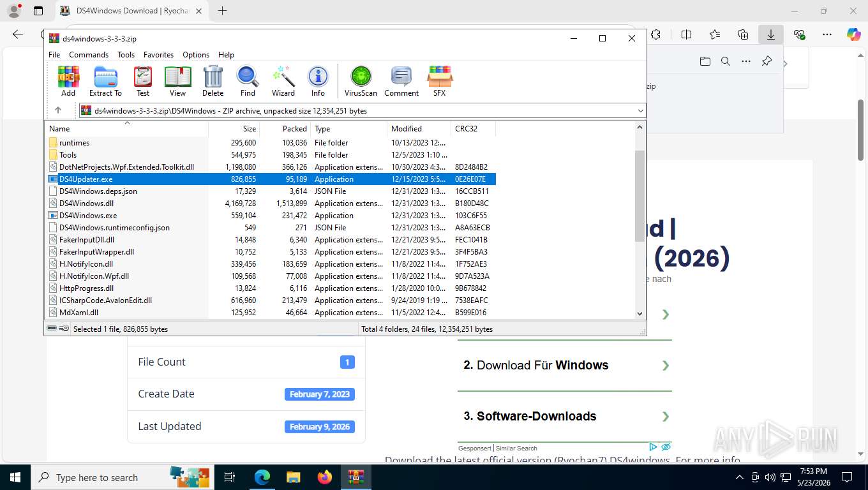Open Edge settings and more menu
Screen dimensions: 868x490
pos(827,34)
